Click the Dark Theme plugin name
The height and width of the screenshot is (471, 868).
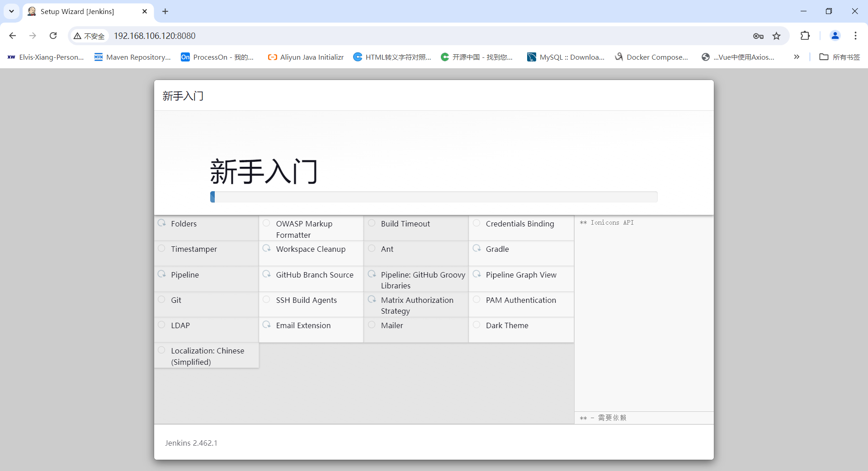point(507,325)
